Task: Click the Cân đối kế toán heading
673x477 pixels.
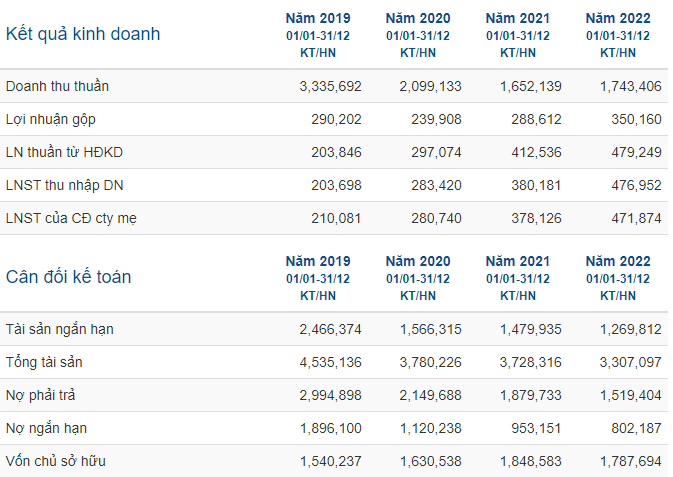Action: coord(68,277)
